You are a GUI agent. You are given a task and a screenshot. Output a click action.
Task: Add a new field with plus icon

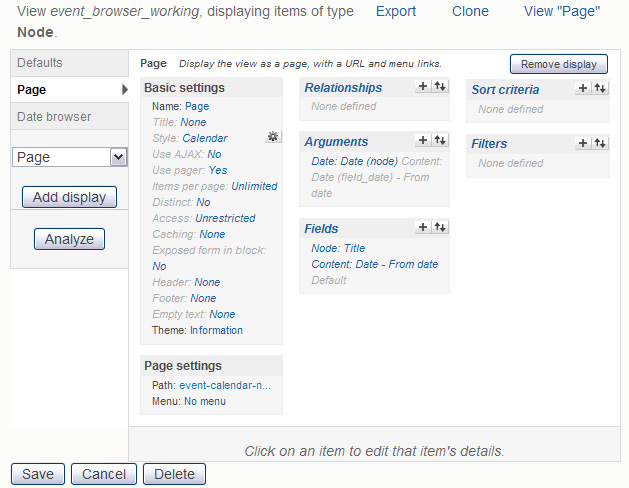point(423,228)
